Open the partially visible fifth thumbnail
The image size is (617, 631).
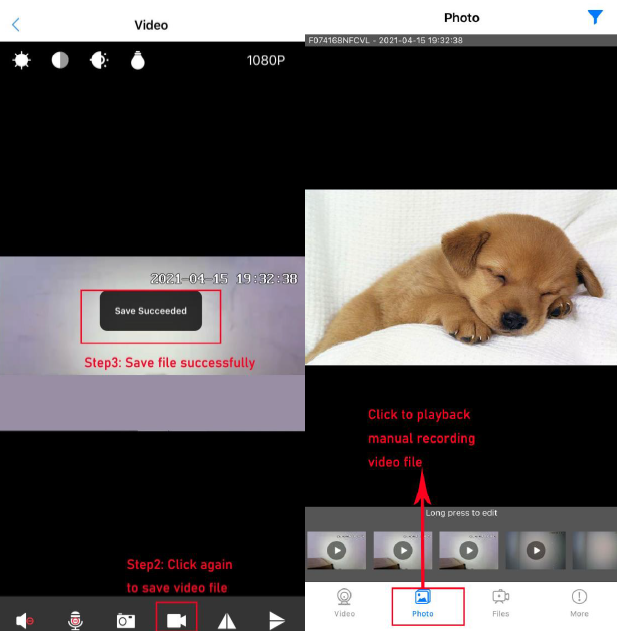click(595, 550)
